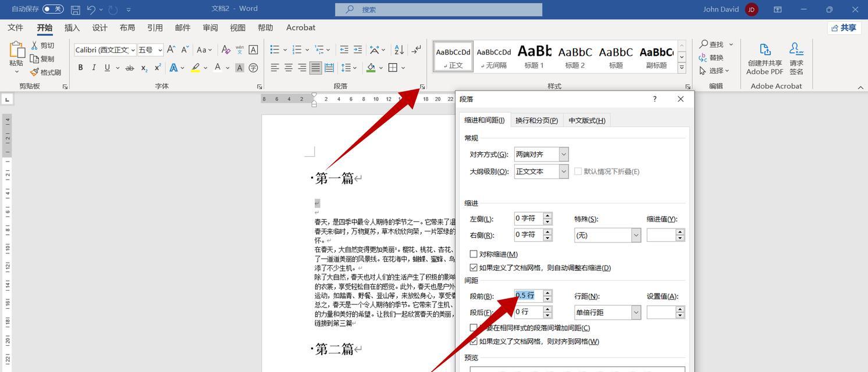Switch to 换行和分页 tab in dialog
This screenshot has width=868, height=372.
(x=536, y=120)
